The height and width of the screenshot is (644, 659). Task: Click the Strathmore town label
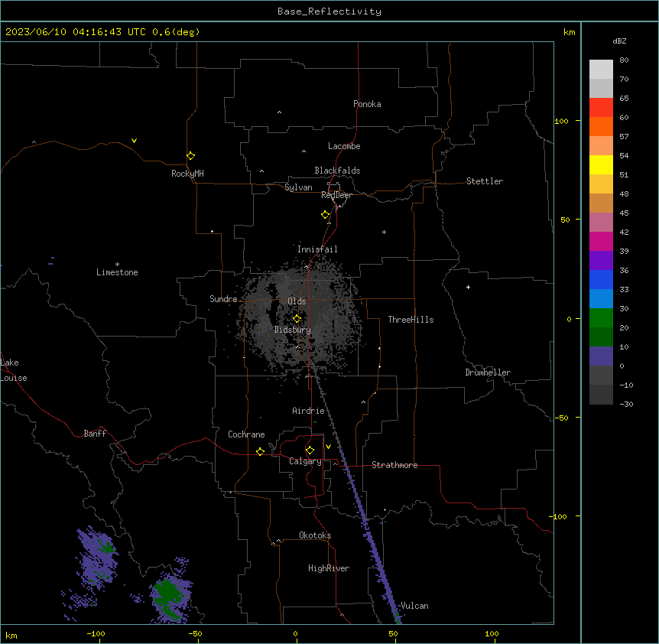pyautogui.click(x=394, y=465)
